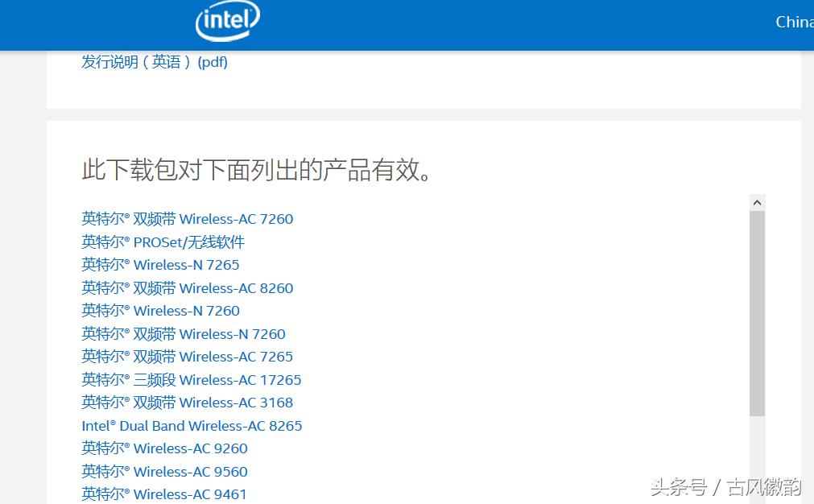Screen dimensions: 814x504
Task: Open 英特尔 Wireless-AC 9461 link
Action: coord(164,494)
